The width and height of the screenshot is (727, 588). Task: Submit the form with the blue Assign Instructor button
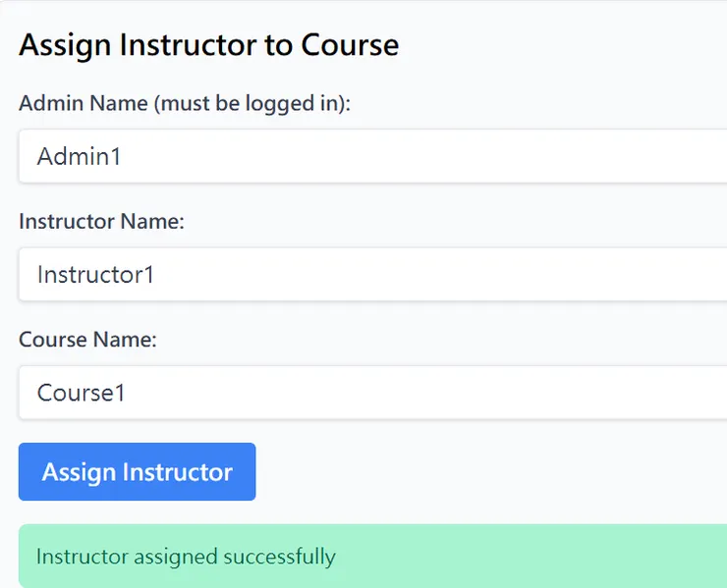[137, 472]
